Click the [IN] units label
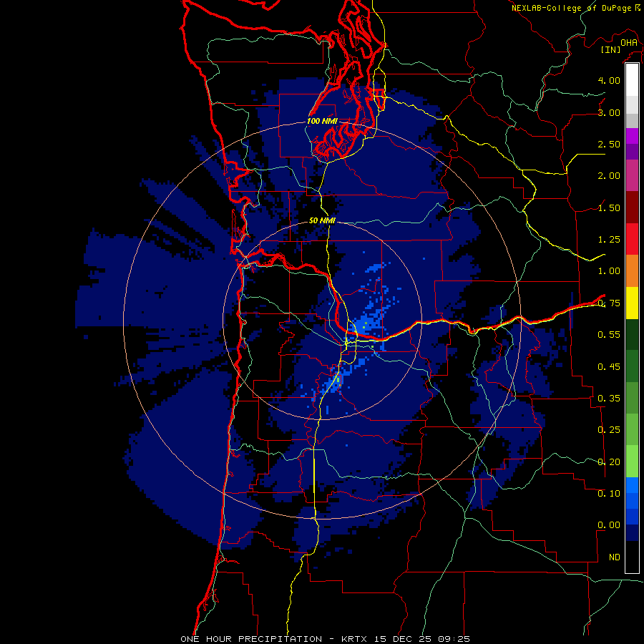This screenshot has height=644, width=644. [611, 50]
